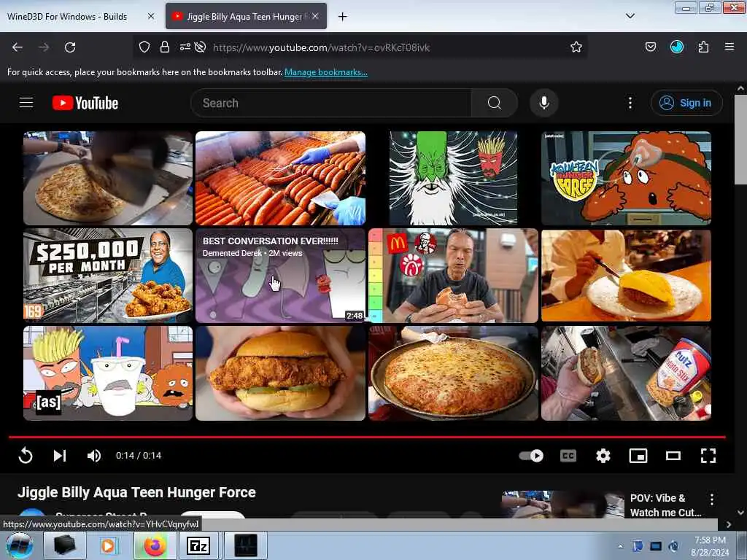The width and height of the screenshot is (747, 560).
Task: Open a new browser tab
Action: click(x=342, y=17)
